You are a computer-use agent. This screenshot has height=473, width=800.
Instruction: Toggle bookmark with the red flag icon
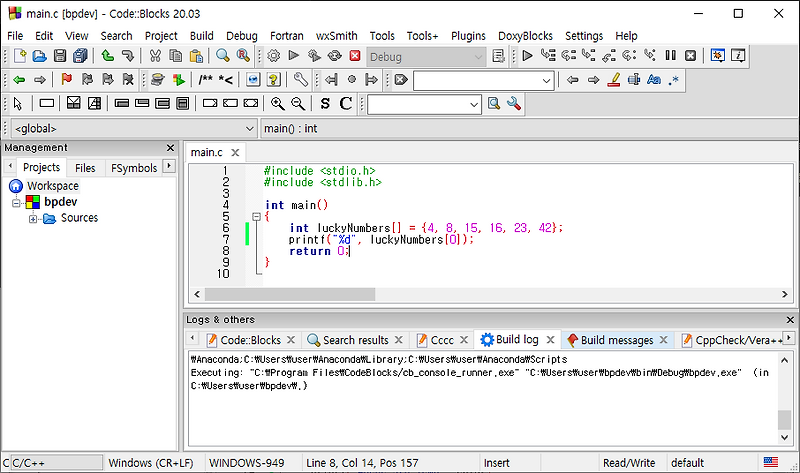click(x=66, y=80)
